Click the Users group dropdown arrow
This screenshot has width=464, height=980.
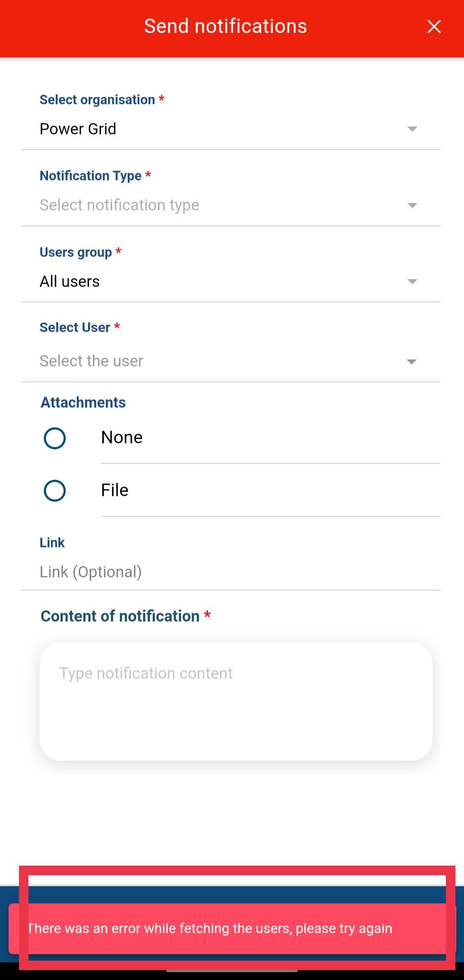pyautogui.click(x=412, y=282)
